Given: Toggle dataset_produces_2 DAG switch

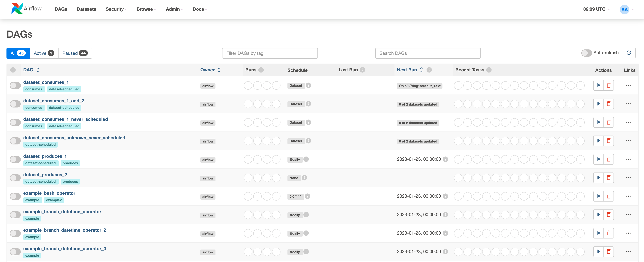Looking at the screenshot, I should pos(15,178).
